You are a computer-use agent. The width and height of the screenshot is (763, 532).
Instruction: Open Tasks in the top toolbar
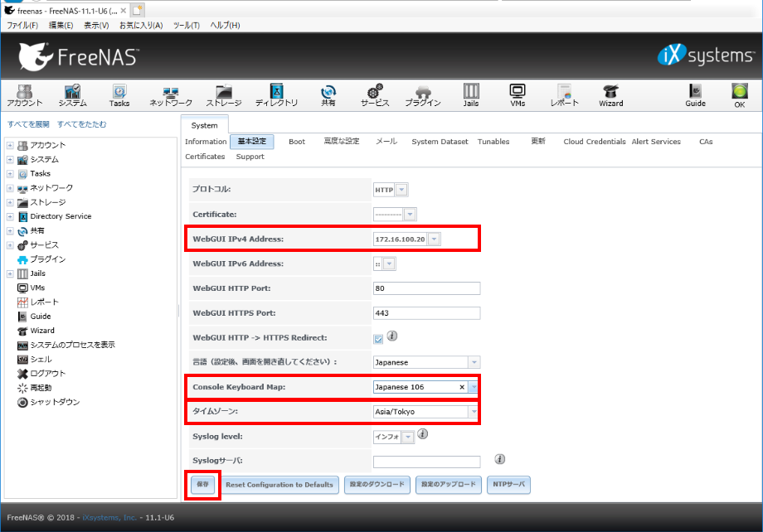[x=119, y=95]
